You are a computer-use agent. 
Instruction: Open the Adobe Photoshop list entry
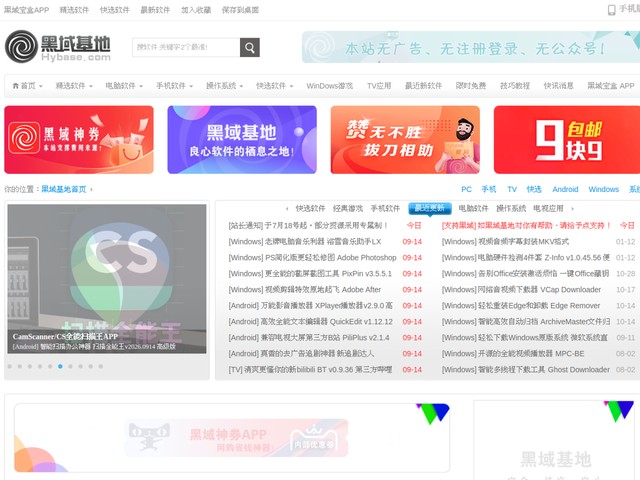(x=312, y=258)
